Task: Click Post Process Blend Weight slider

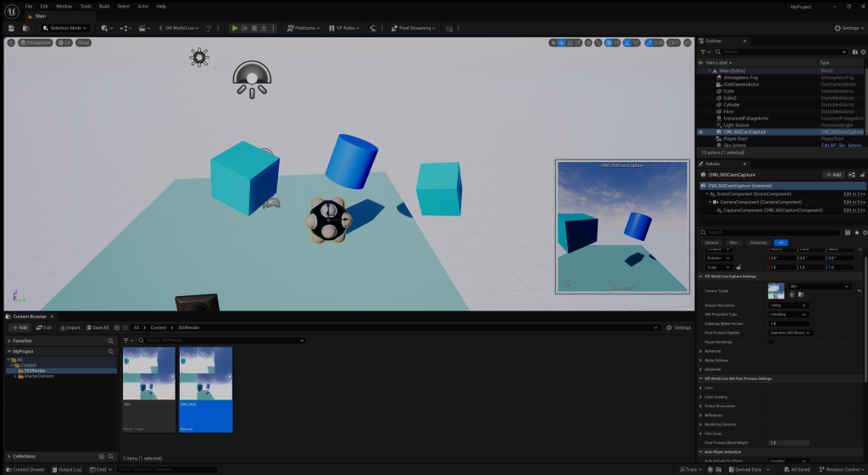Action: [789, 443]
